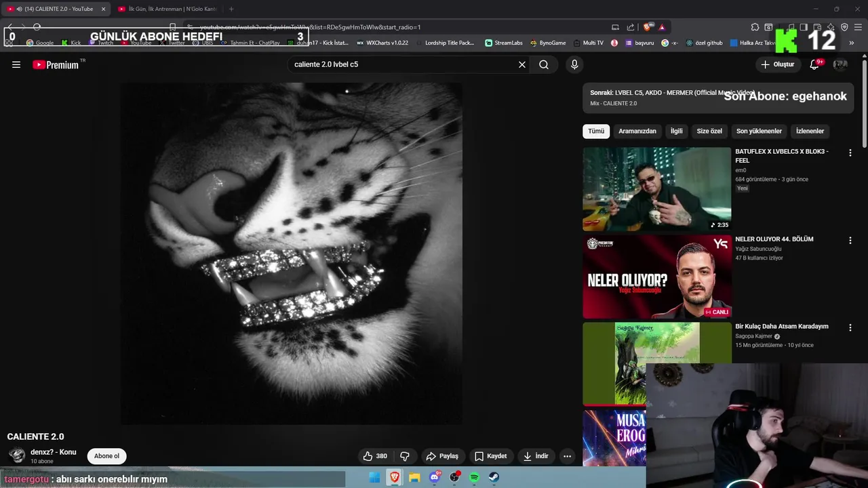Open Spotify from the taskbar
The width and height of the screenshot is (868, 488).
pos(474,478)
